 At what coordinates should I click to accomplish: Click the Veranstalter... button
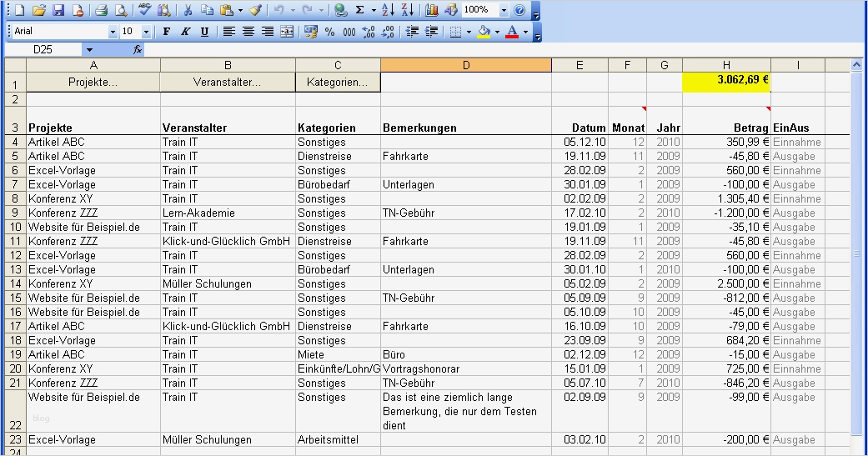pyautogui.click(x=227, y=82)
